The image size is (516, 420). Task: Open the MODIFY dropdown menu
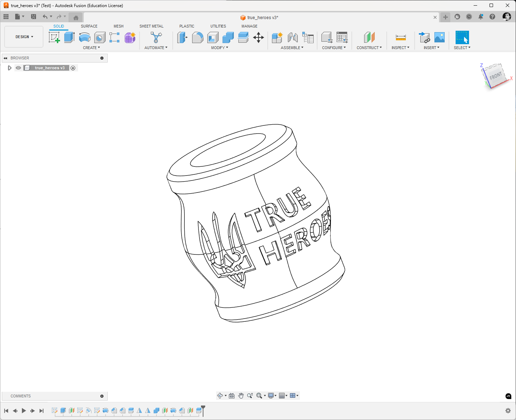(x=220, y=48)
